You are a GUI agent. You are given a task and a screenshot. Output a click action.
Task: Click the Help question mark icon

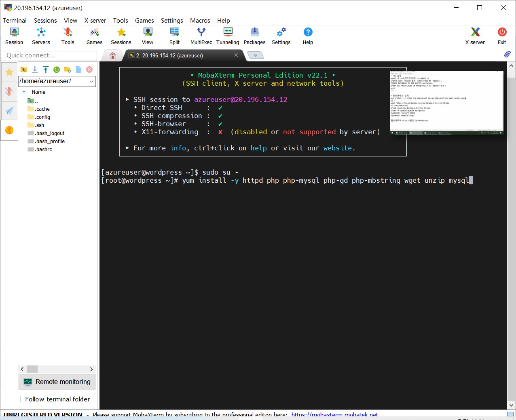308,36
